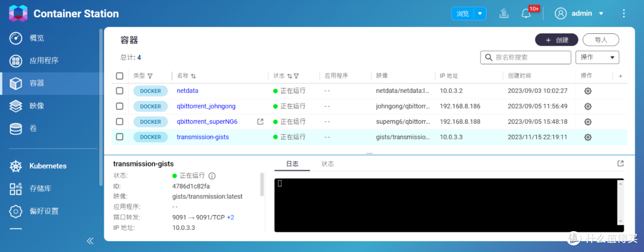Open the qbittorrent_johngong container link
This screenshot has width=644, height=252.
click(206, 106)
